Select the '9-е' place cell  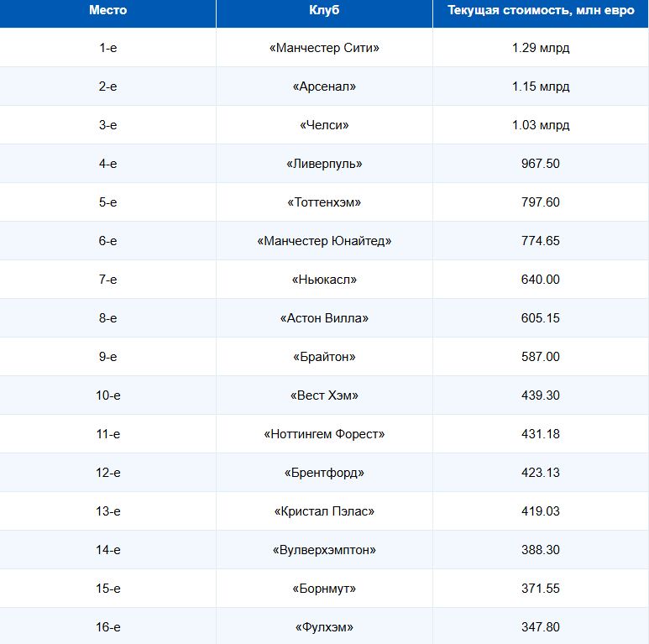tap(107, 356)
